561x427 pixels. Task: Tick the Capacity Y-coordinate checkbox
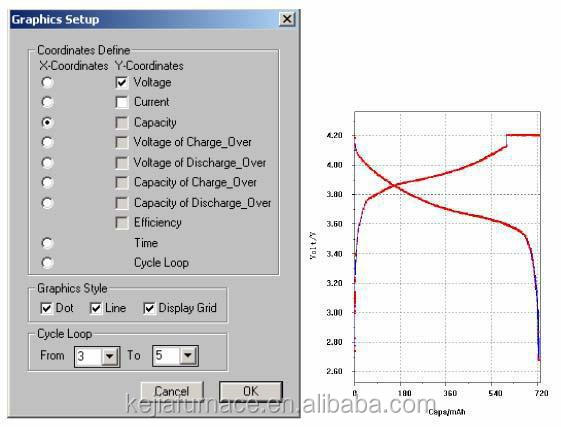(122, 123)
